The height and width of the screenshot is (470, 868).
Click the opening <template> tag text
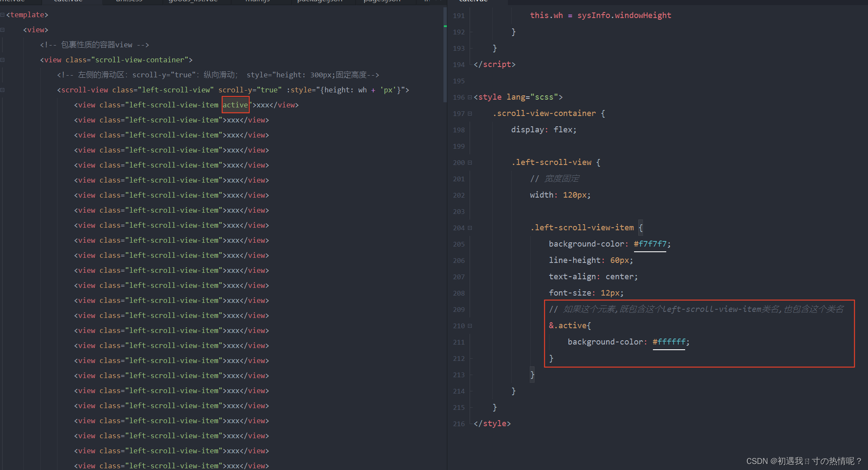tap(27, 15)
